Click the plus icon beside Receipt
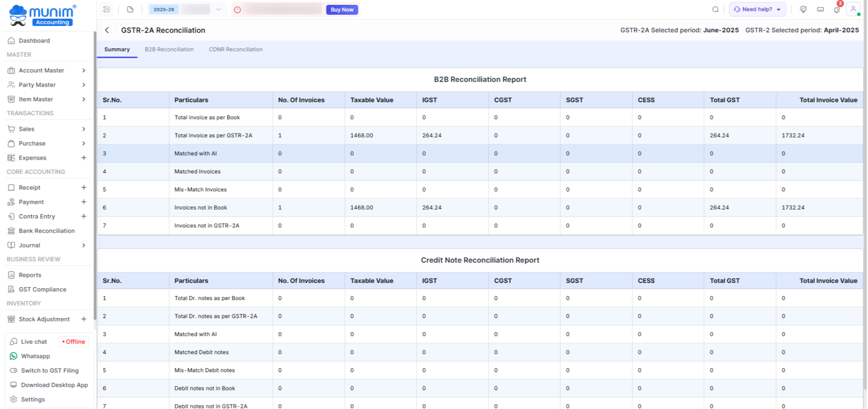868x409 pixels. click(x=84, y=187)
